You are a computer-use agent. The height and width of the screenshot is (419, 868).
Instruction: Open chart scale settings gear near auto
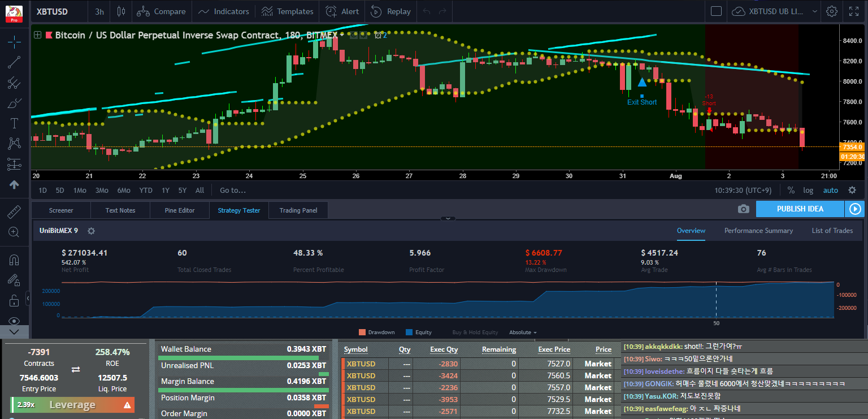click(x=852, y=190)
